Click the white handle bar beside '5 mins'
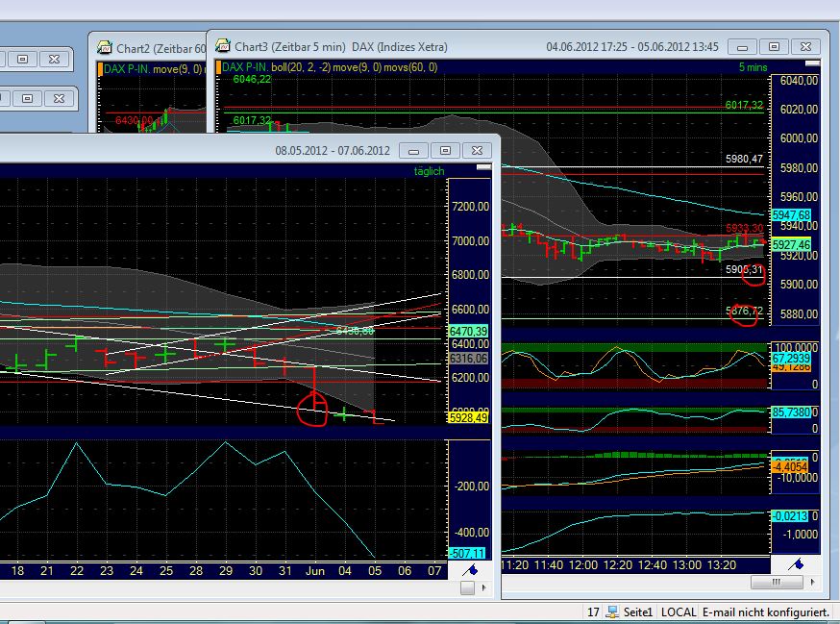 pos(812,63)
